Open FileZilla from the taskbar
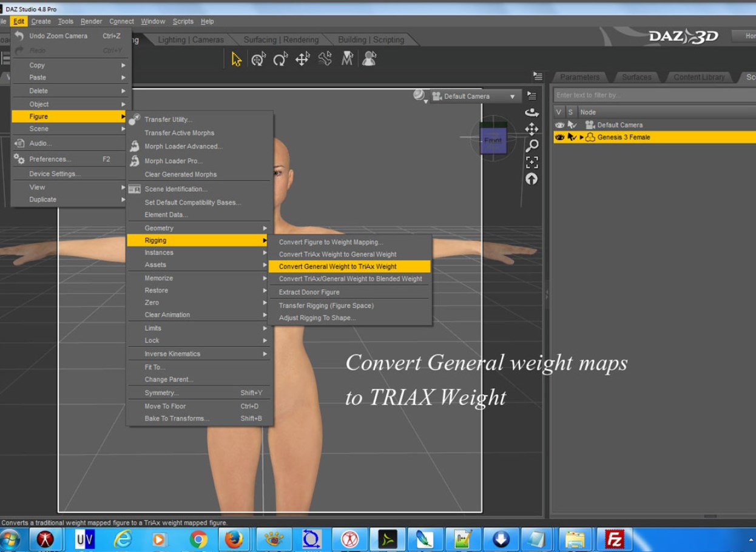The width and height of the screenshot is (756, 552). point(614,539)
